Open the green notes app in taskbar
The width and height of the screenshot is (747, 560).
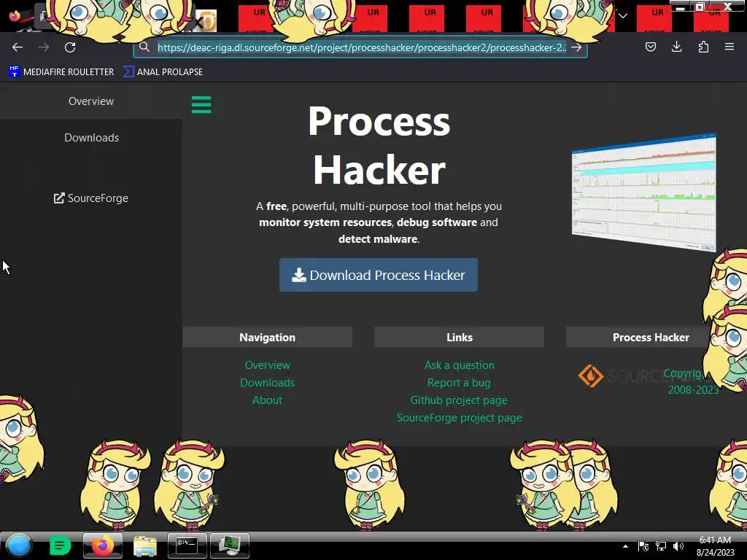pyautogui.click(x=60, y=545)
